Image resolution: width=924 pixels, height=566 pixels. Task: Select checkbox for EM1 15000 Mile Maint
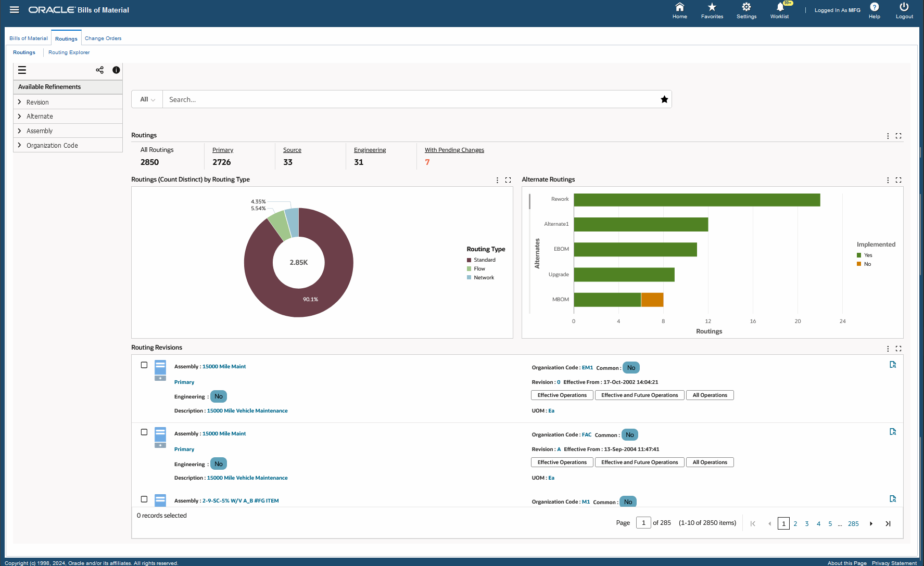[144, 365]
